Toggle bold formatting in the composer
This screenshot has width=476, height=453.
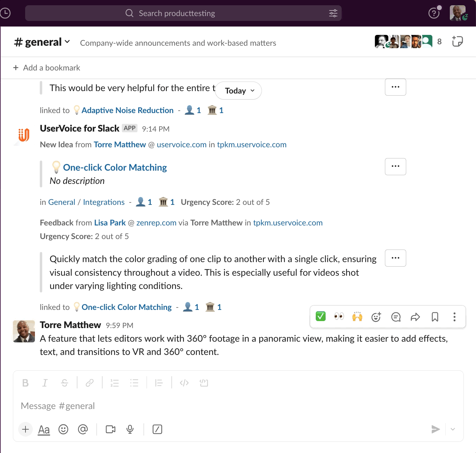(x=25, y=383)
